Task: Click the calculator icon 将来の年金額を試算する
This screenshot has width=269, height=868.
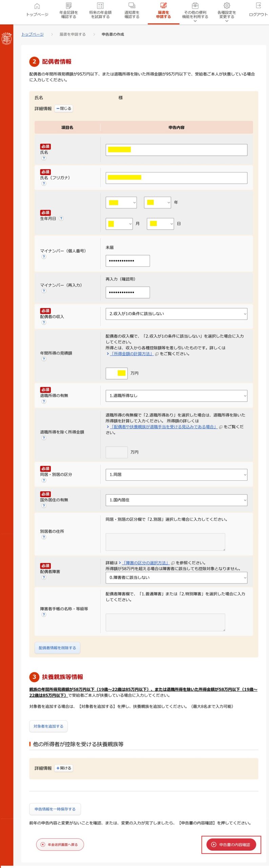Action: click(100, 6)
